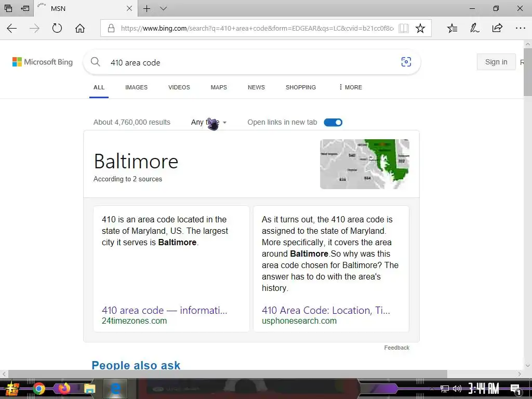The width and height of the screenshot is (532, 399).
Task: Click the scroll up arrow
Action: pos(528,44)
